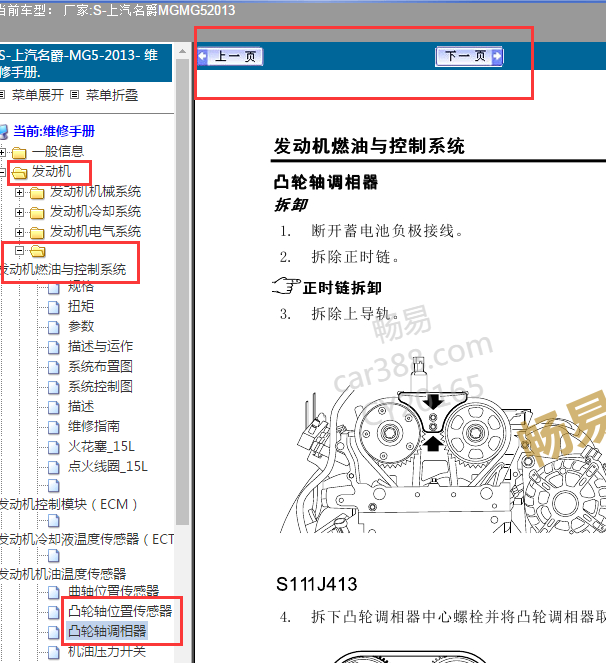Open the 一般信息 tree folder
The image size is (606, 663).
pyautogui.click(x=58, y=151)
